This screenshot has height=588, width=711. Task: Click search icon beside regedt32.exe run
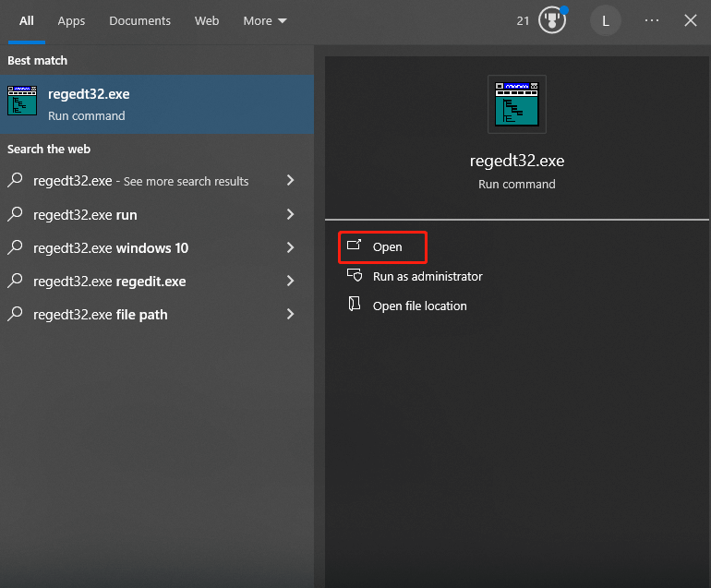pyautogui.click(x=16, y=214)
